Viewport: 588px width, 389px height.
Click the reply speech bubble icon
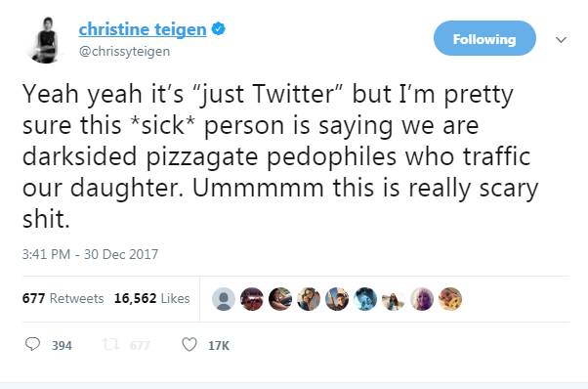tap(32, 344)
